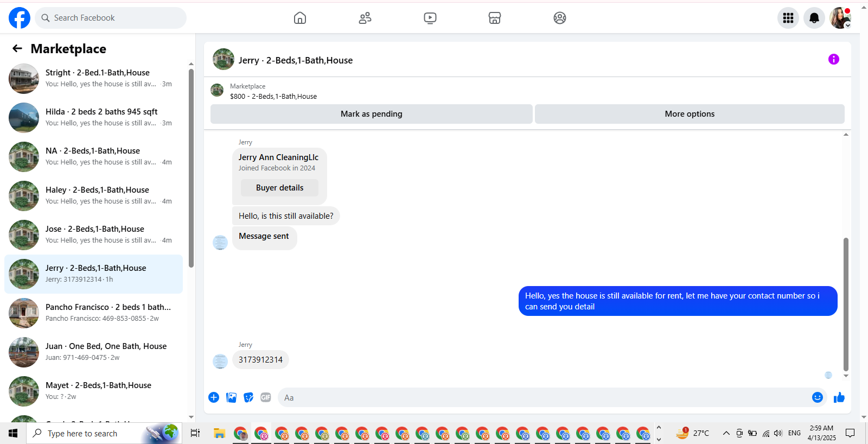Open more actions plus icon in composer
Screen dimensions: 868x444
coord(214,397)
